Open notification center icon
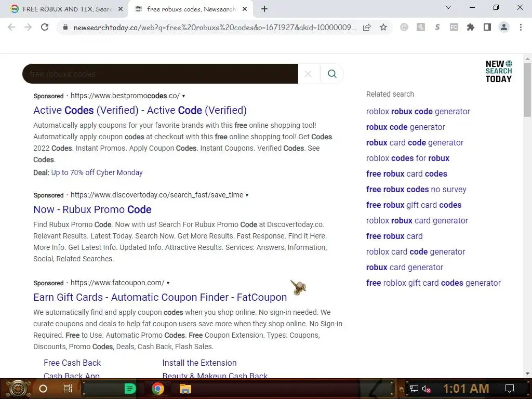Screen dimensions: 532x399 [x=510, y=389]
